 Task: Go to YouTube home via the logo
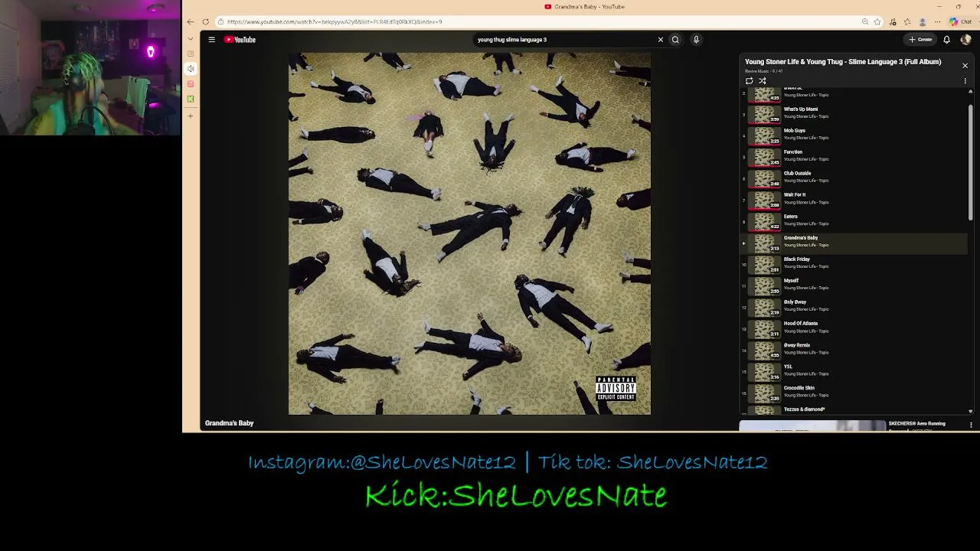click(240, 40)
